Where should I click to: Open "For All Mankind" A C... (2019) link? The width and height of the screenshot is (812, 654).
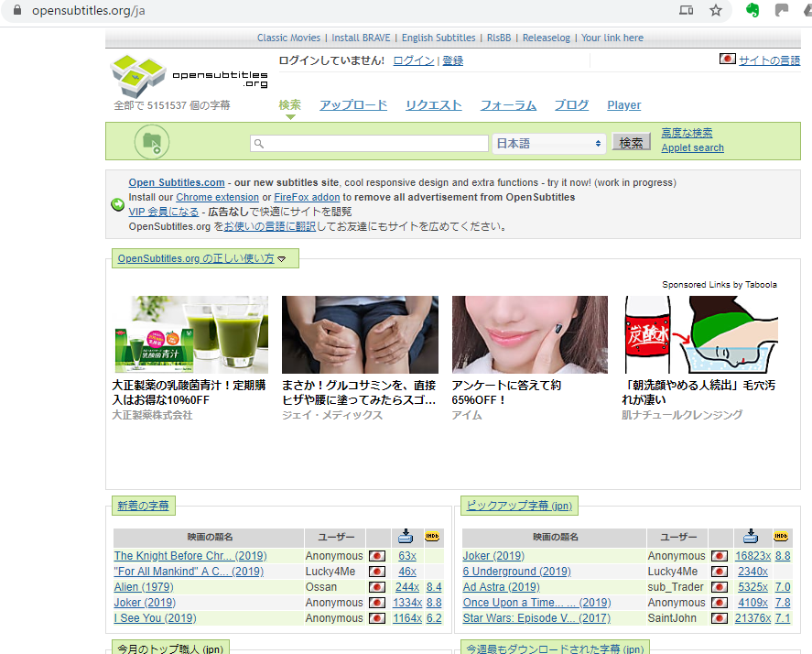189,571
